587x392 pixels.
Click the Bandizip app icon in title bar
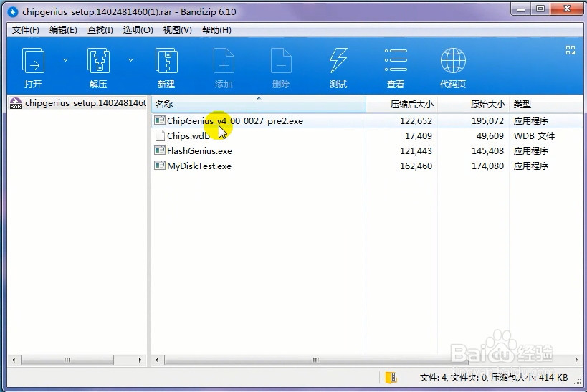pos(13,12)
